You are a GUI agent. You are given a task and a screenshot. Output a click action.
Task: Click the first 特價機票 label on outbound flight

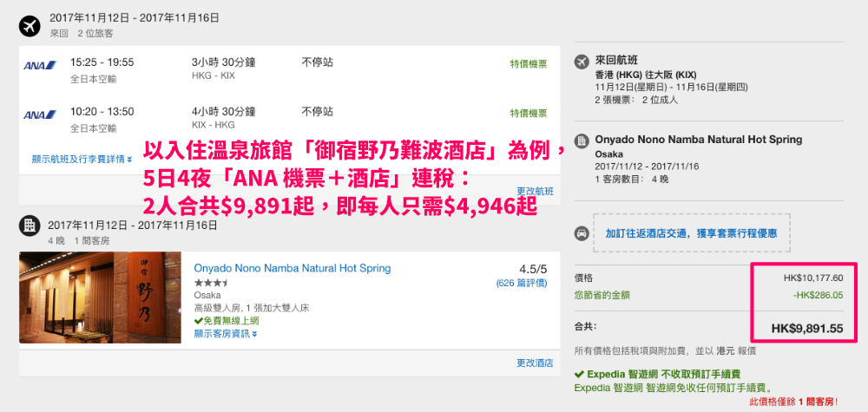[x=528, y=63]
